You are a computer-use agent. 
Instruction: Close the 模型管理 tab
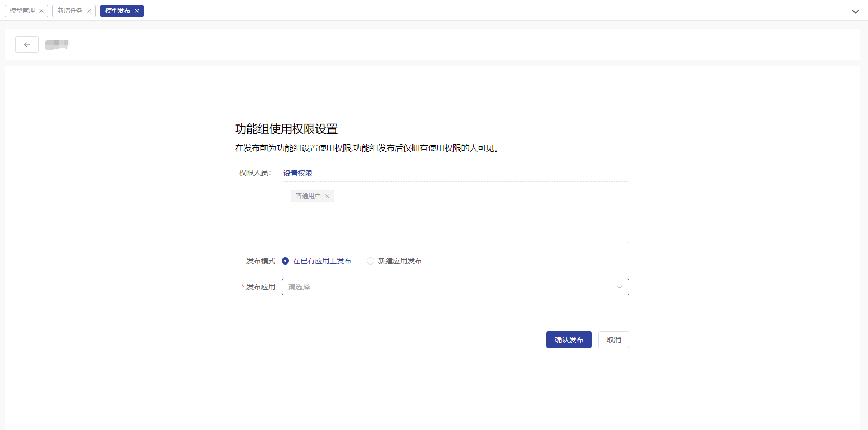click(x=42, y=11)
